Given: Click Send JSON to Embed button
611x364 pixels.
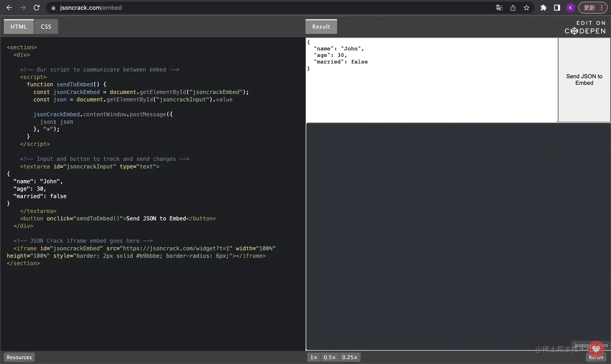Looking at the screenshot, I should 584,80.
